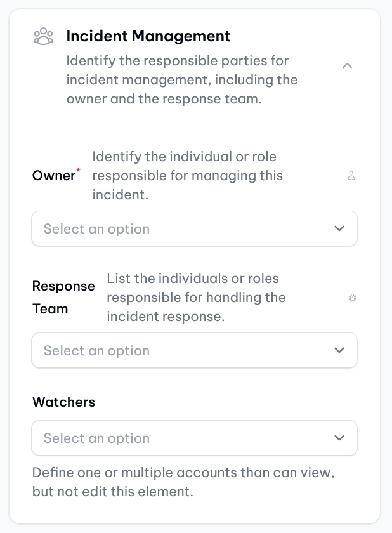This screenshot has height=533, width=392.
Task: Open the Response Team select field
Action: coord(194,350)
